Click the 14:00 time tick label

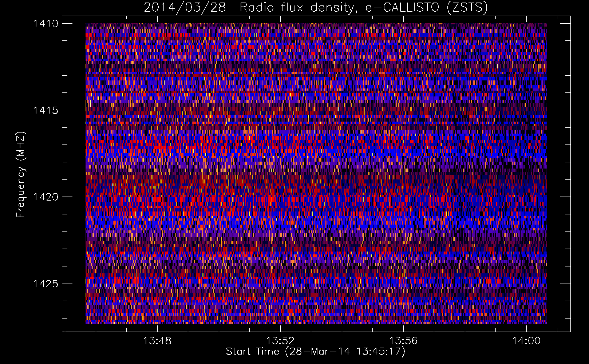[526, 341]
